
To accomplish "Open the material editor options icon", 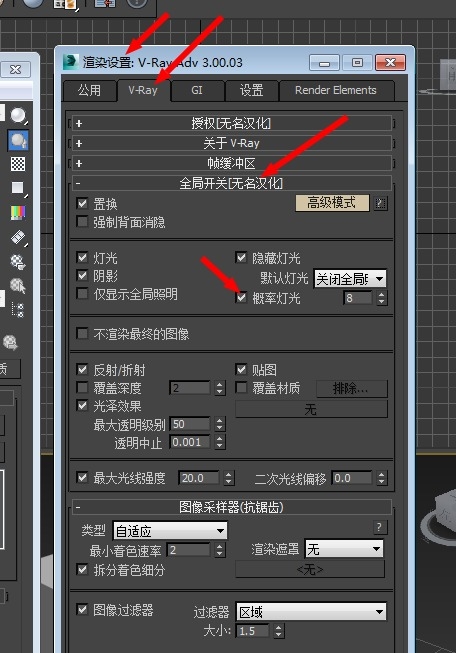I will pyautogui.click(x=18, y=262).
